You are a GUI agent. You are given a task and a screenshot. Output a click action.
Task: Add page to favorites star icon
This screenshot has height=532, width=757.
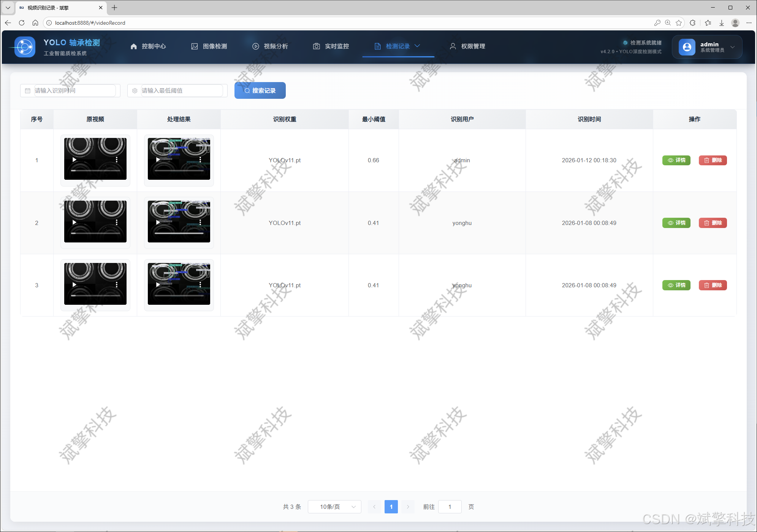679,23
